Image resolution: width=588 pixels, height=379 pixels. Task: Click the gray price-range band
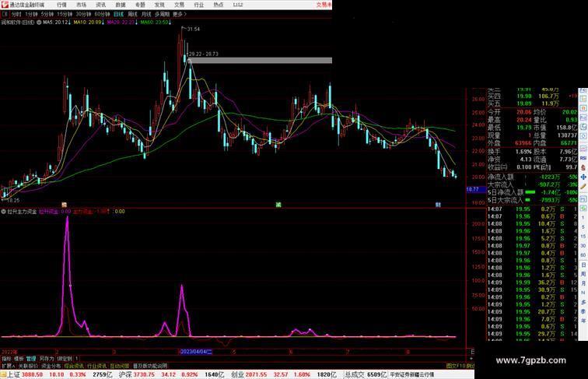261,61
